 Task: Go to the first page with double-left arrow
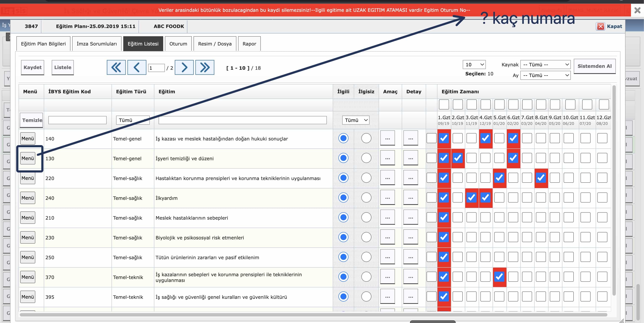[x=116, y=67]
